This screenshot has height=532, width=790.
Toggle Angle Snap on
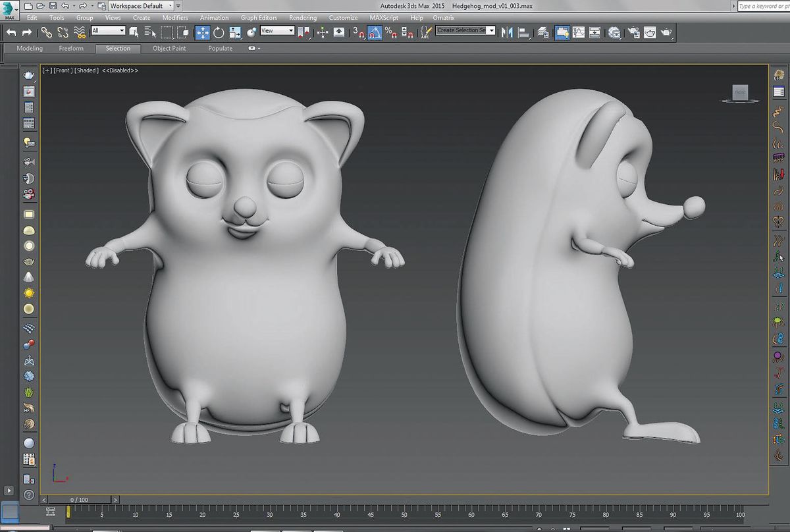tap(373, 32)
